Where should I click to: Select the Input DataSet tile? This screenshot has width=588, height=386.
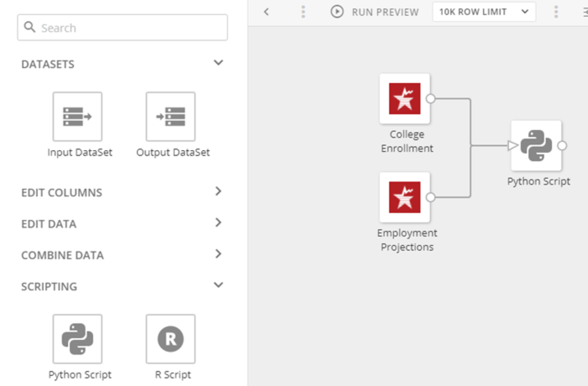pyautogui.click(x=78, y=117)
